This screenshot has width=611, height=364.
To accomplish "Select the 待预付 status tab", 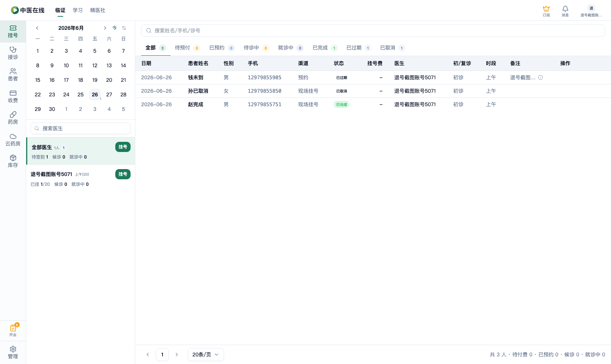I will tap(187, 48).
